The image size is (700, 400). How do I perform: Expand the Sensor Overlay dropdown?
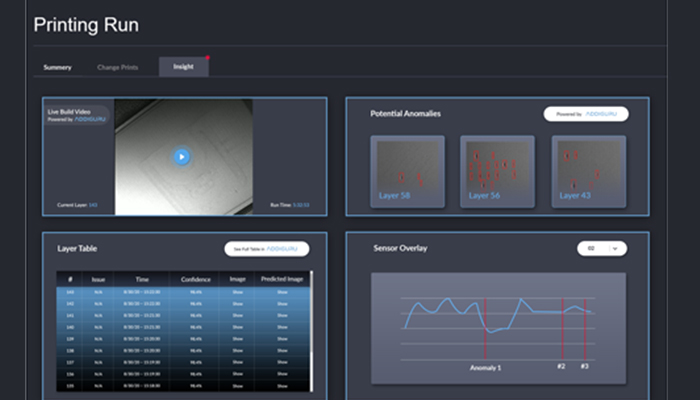(x=602, y=248)
